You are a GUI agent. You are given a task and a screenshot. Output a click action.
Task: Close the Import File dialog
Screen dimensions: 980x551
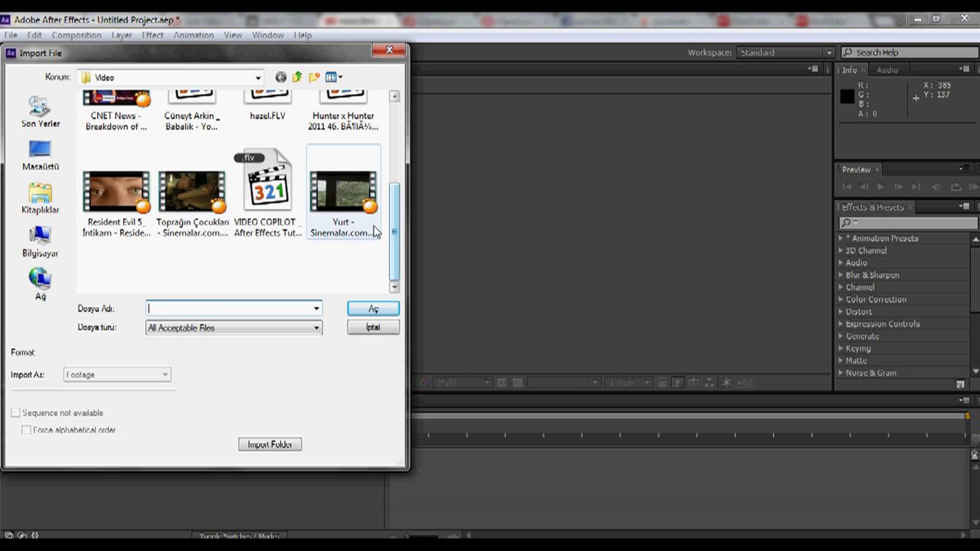click(x=389, y=50)
